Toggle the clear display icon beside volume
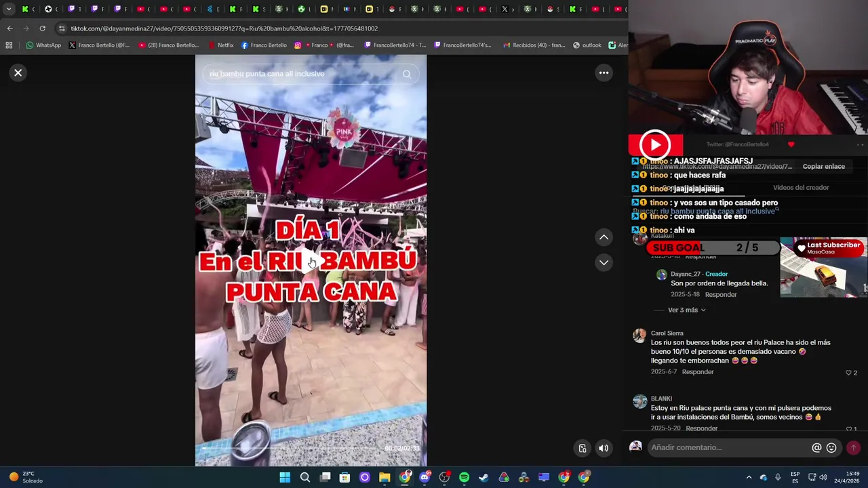 (583, 448)
